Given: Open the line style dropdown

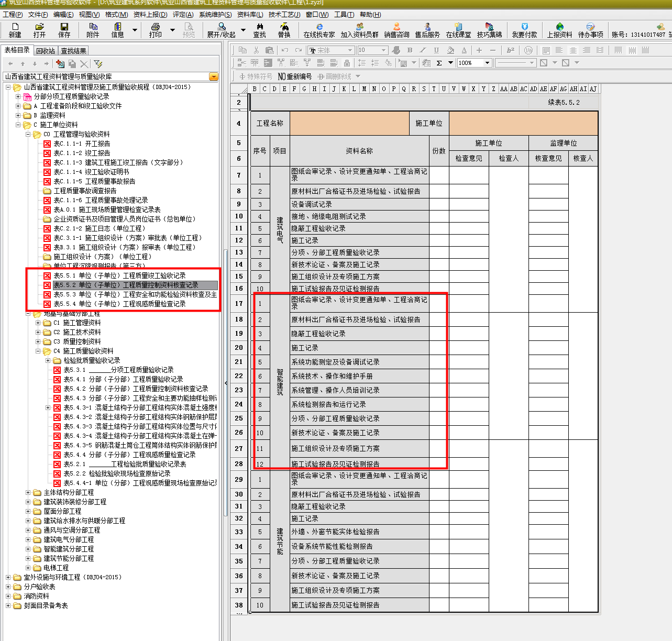Looking at the screenshot, I should [x=532, y=63].
